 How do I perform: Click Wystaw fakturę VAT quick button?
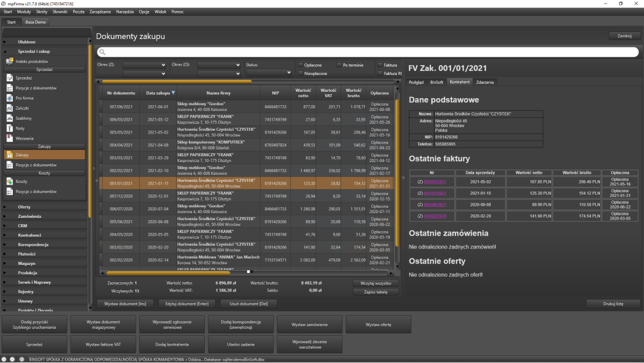103,344
